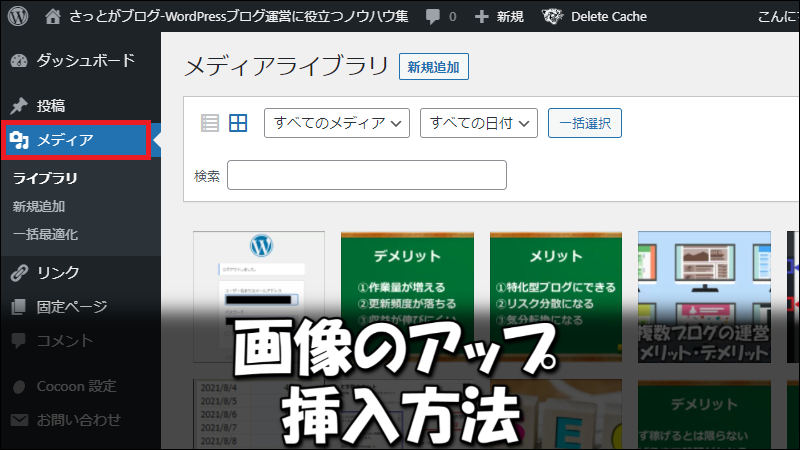The width and height of the screenshot is (800, 450).
Task: Click the WordPress logo icon
Action: tap(19, 16)
